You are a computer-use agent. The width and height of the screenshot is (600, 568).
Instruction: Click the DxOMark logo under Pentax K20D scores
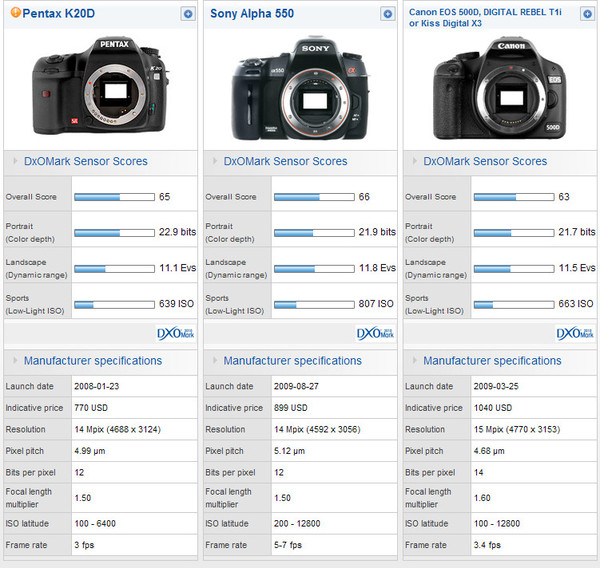[175, 333]
